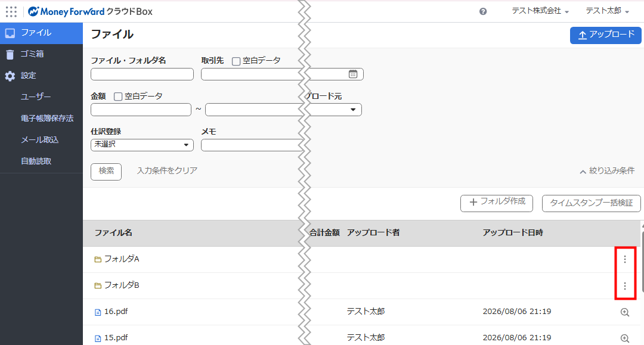
Task: Open the app launcher grid icon
Action: 11,11
